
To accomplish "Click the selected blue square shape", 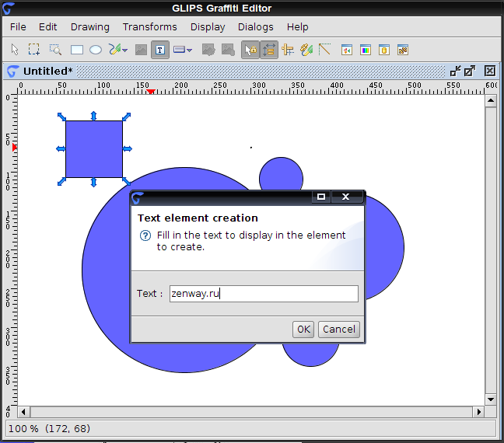I will 94,149.
